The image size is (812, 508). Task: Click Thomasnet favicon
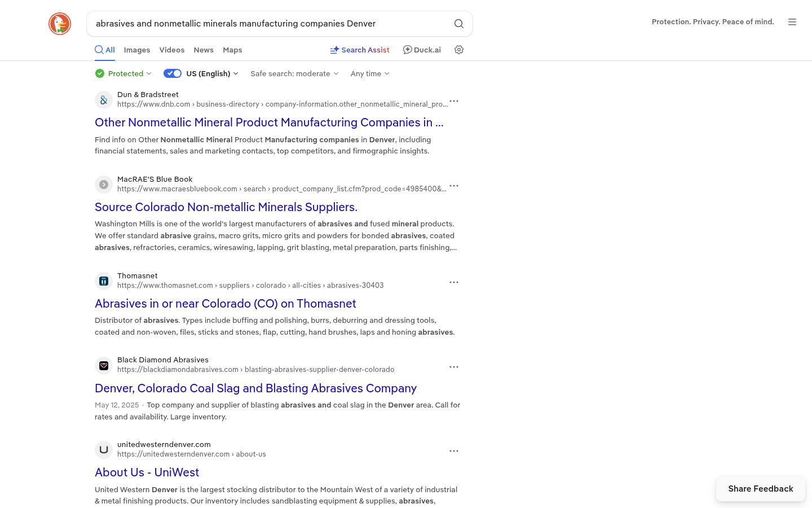click(x=104, y=281)
